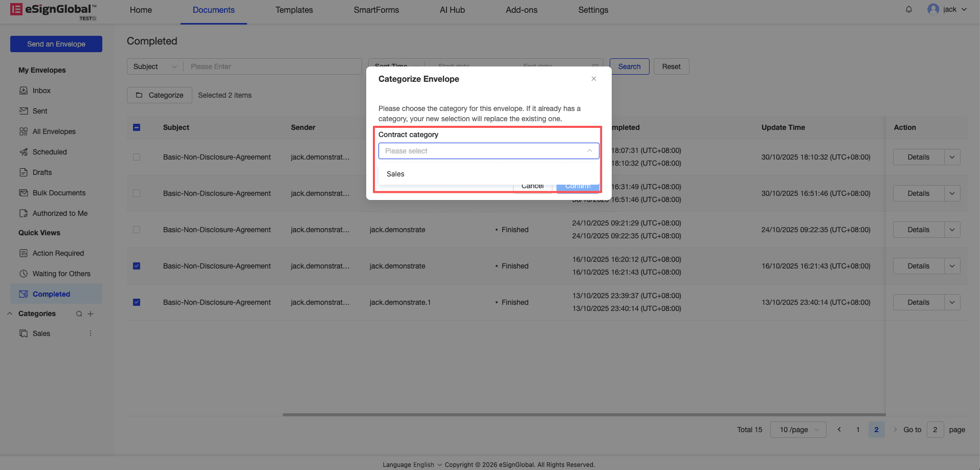
Task: Click the notification bell icon
Action: click(909, 9)
